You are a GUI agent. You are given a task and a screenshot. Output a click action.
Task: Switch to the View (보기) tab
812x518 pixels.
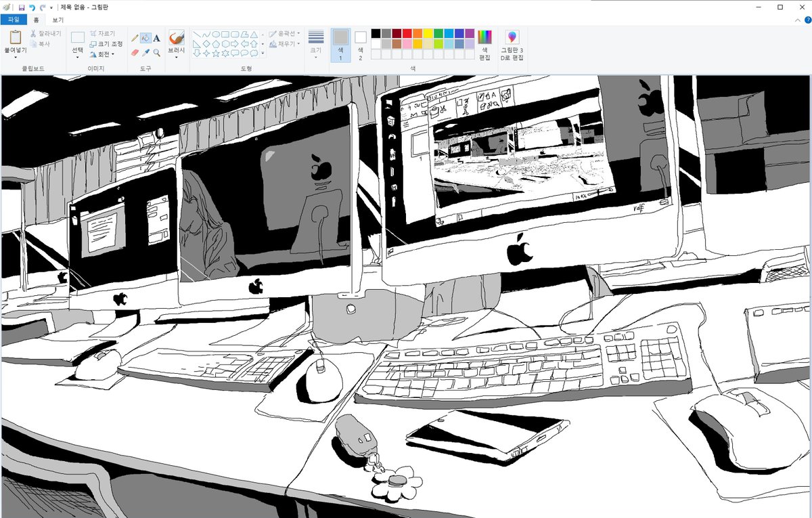tap(58, 20)
